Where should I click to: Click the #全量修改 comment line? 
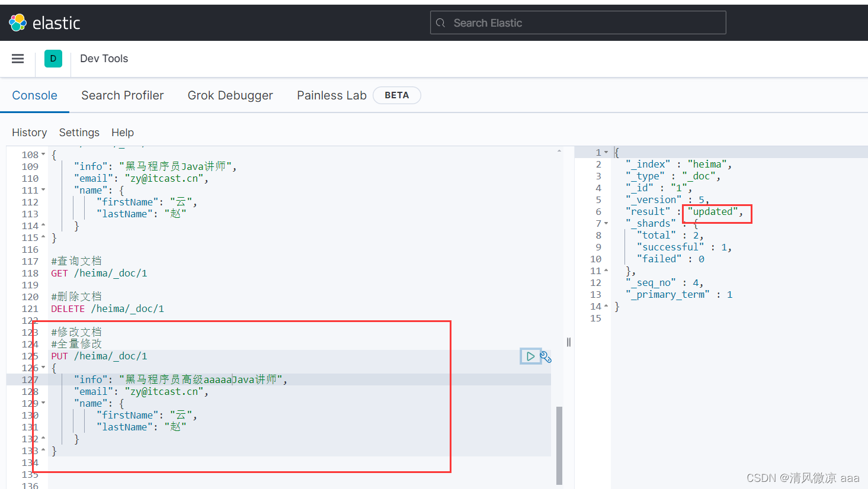coord(76,344)
